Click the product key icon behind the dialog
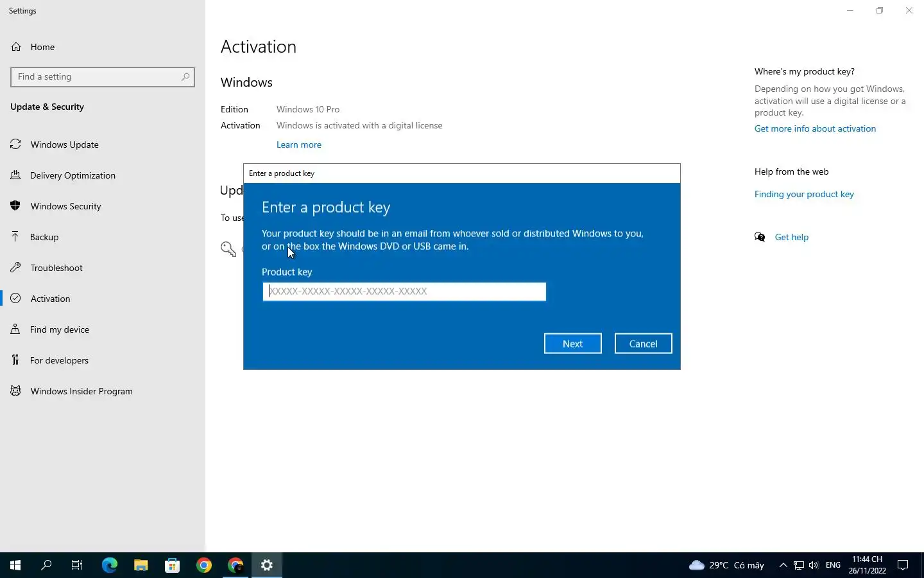924x578 pixels. coord(228,249)
